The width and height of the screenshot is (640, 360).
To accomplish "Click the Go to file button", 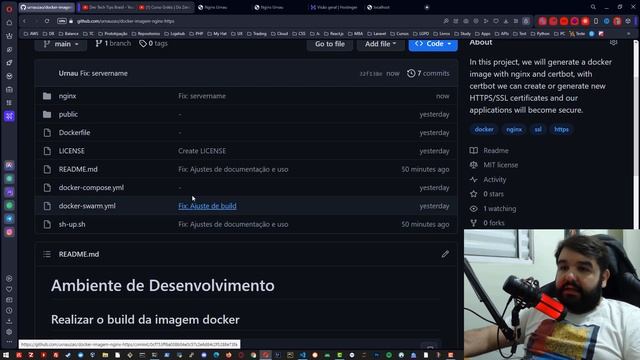I will click(330, 44).
